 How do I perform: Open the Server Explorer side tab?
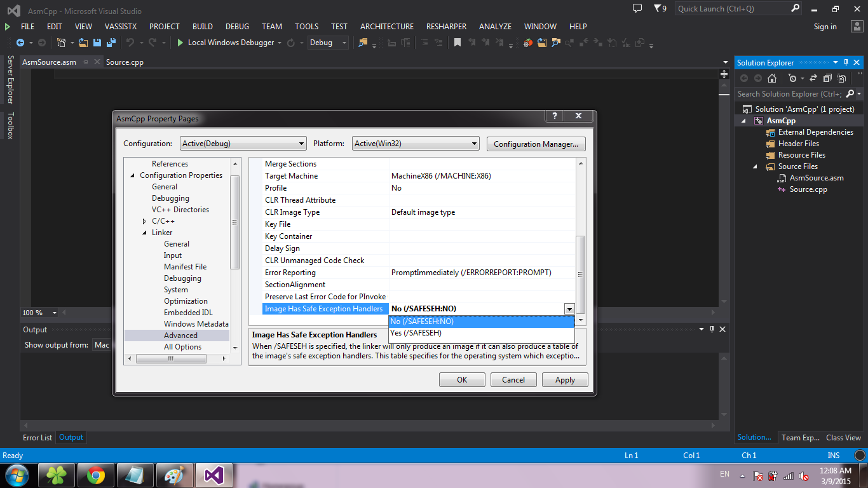[10, 80]
